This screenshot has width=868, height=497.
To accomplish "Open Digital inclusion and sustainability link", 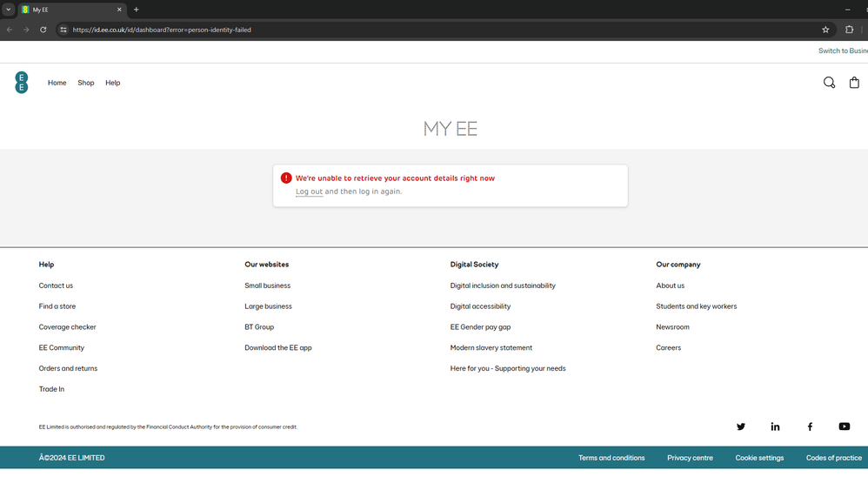I will [x=503, y=285].
